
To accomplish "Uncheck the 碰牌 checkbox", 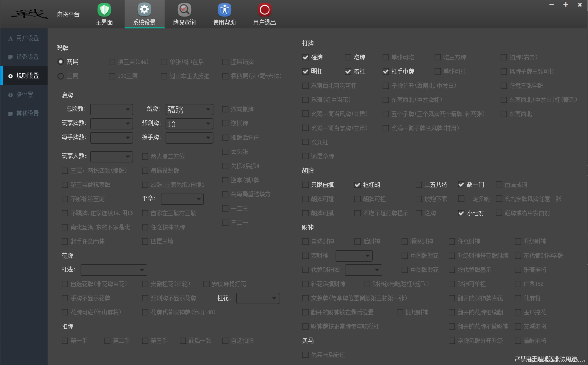I will coord(305,57).
